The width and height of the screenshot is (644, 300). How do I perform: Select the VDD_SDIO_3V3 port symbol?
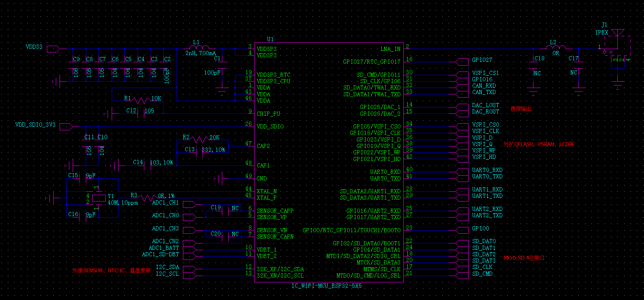(66, 127)
